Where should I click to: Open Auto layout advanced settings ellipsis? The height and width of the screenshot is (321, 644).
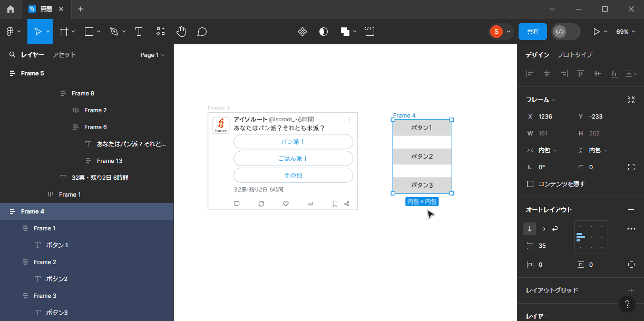(631, 229)
